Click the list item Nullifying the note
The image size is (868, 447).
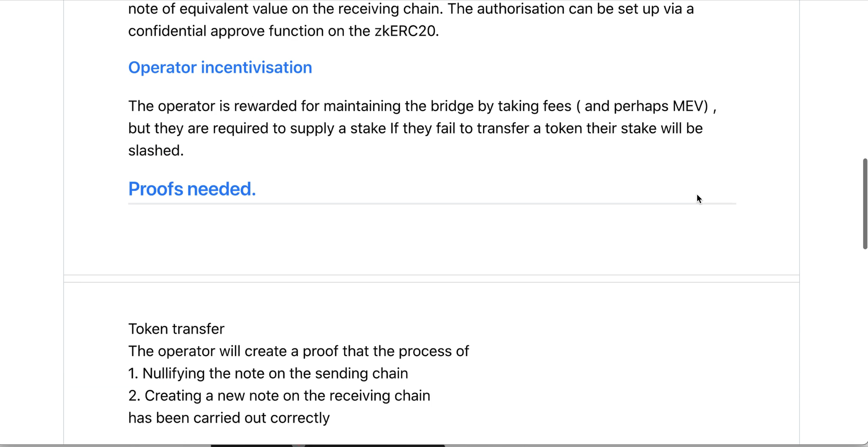268,373
